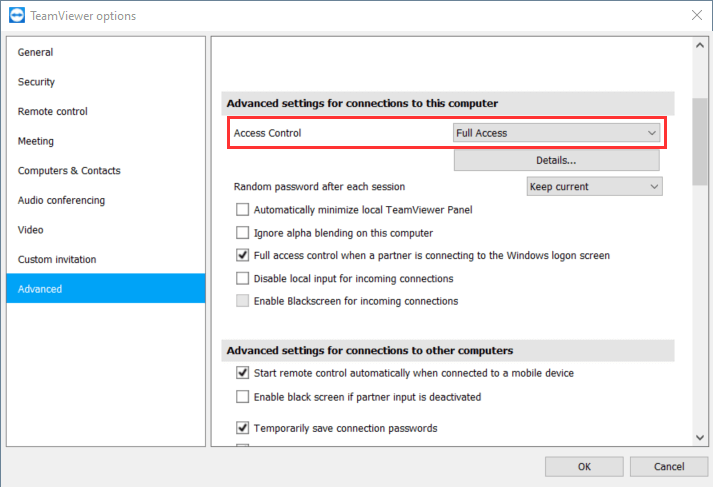Image resolution: width=713 pixels, height=487 pixels.
Task: Click the TeamViewer logo icon in title bar
Action: 14,16
